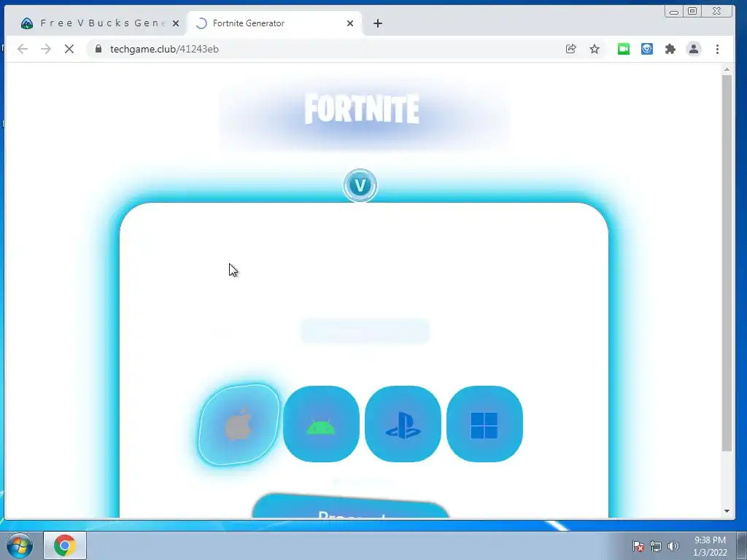The height and width of the screenshot is (560, 747).
Task: Go forward in browser history
Action: coord(46,49)
